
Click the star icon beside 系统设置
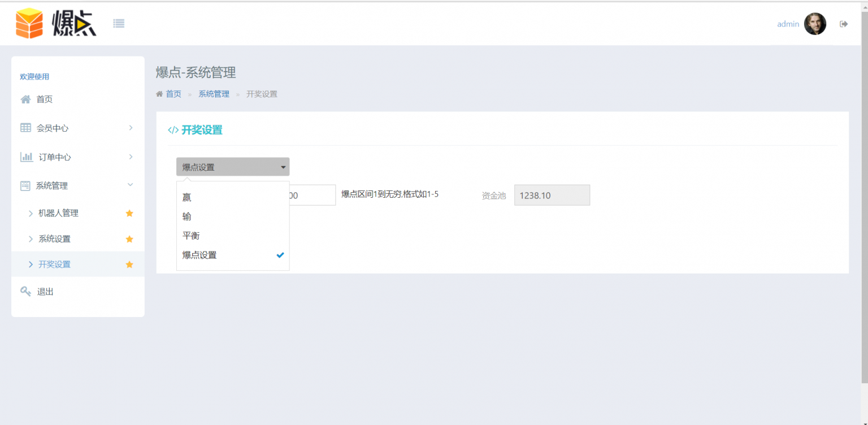[x=129, y=239]
